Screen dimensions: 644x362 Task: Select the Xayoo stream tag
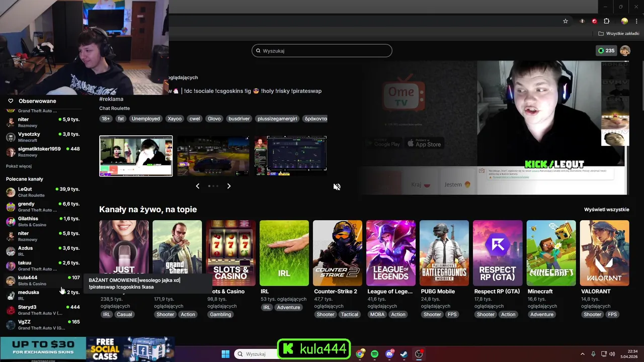tap(175, 119)
